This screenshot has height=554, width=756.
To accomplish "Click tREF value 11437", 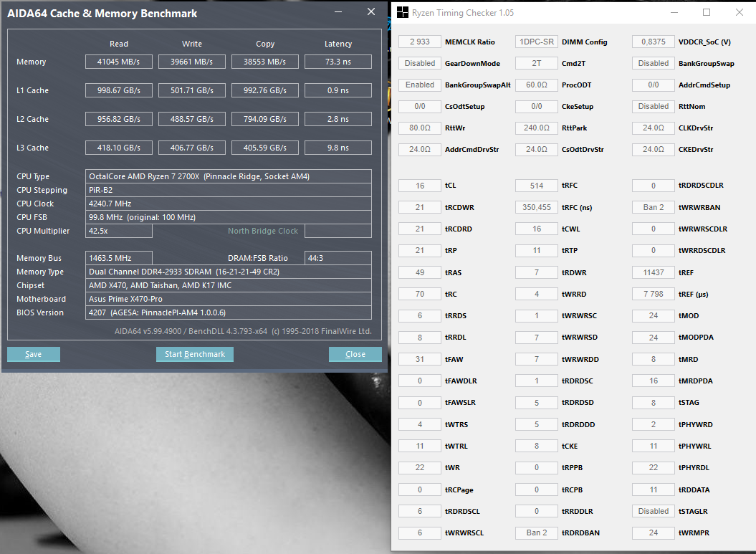I will click(x=654, y=272).
